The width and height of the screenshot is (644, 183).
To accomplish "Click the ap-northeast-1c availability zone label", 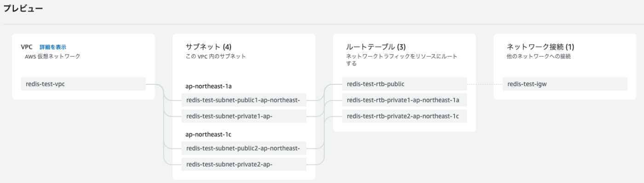I will click(206, 134).
